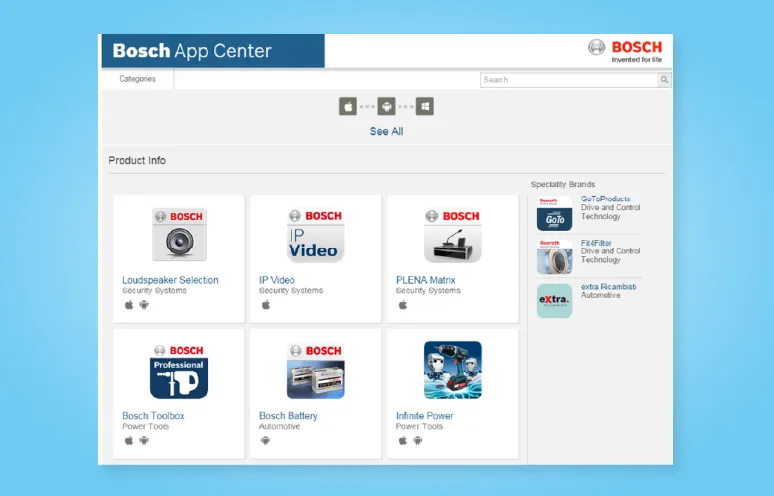The image size is (774, 496).
Task: Click Apple icon under PLENA Matrix
Action: 403,305
